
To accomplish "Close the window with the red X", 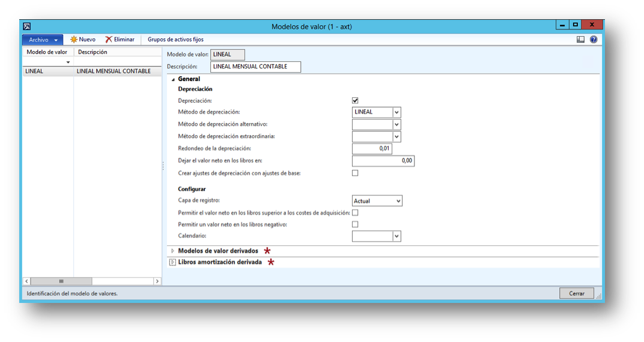I will (592, 25).
